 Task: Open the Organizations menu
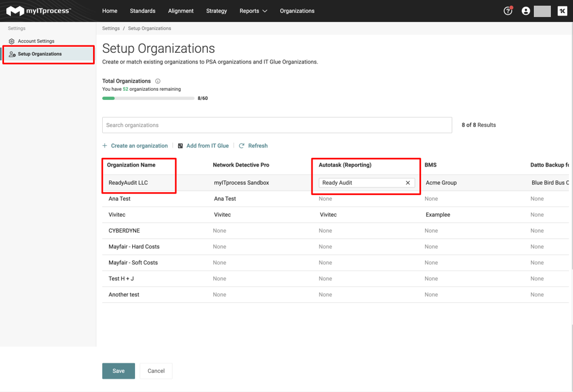point(297,11)
